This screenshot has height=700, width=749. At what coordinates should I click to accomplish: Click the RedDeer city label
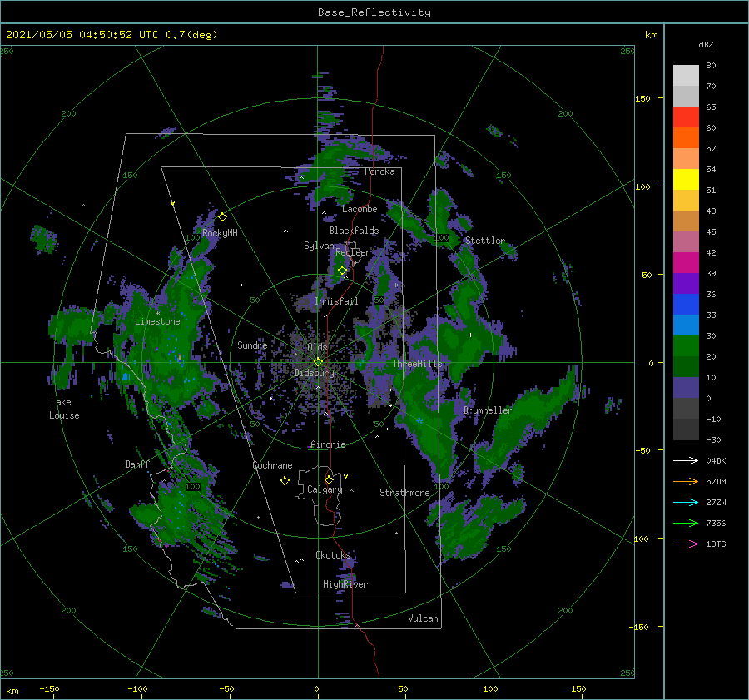pos(353,252)
